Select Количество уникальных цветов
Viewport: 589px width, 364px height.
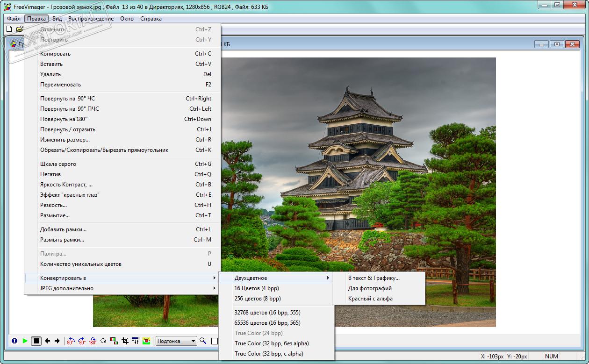pos(122,264)
